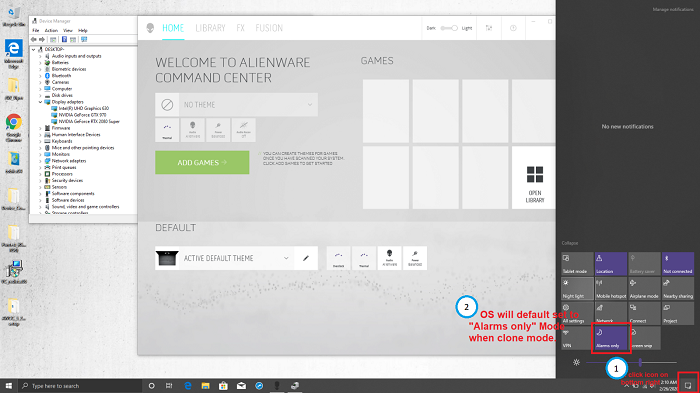Toggle the Dark/Light theme switch

(x=449, y=28)
